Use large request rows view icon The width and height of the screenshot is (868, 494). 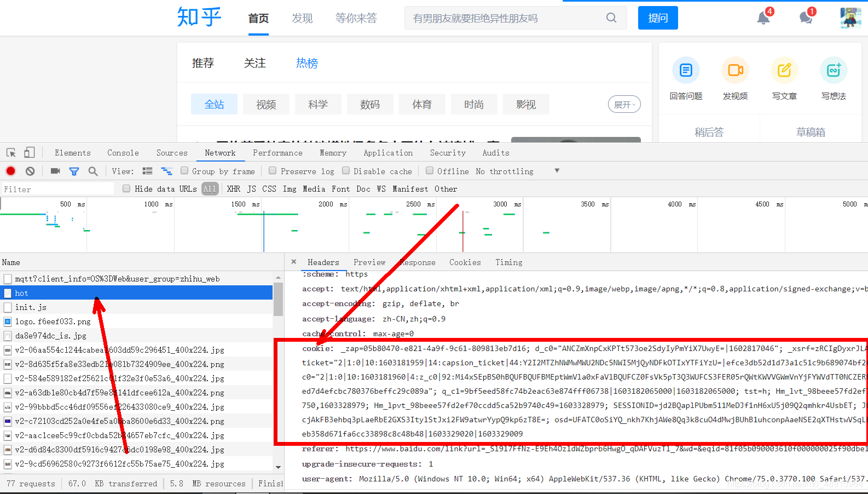pyautogui.click(x=147, y=171)
